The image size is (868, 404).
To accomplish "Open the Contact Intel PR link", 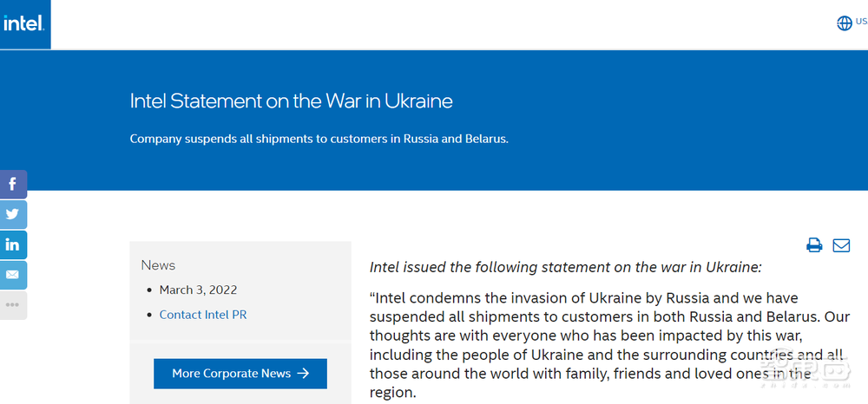I will coord(203,315).
